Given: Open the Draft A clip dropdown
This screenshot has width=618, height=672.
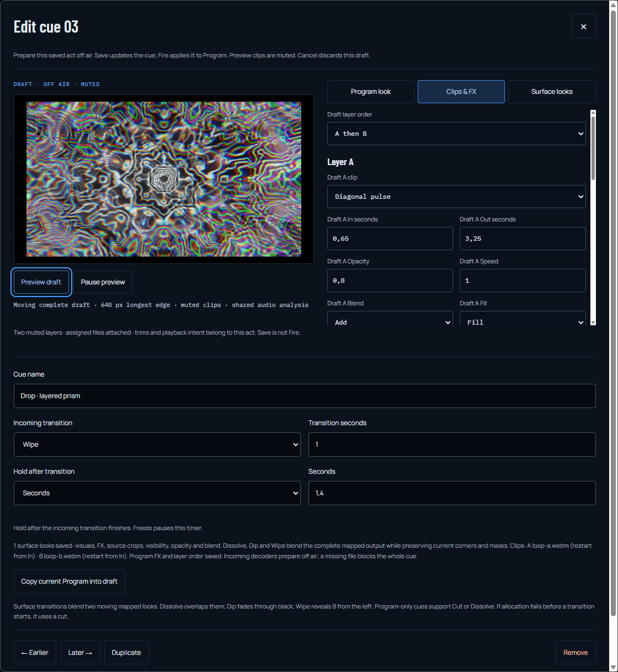Looking at the screenshot, I should 456,197.
